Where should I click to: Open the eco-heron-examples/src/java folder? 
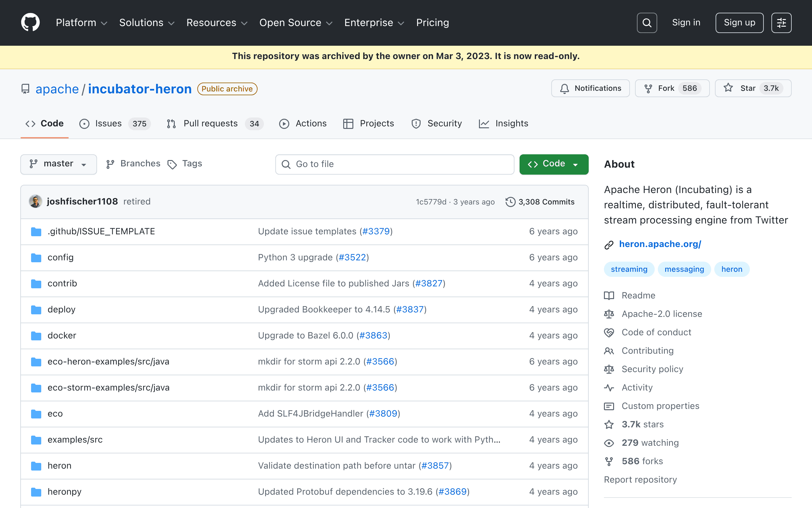pyautogui.click(x=108, y=362)
